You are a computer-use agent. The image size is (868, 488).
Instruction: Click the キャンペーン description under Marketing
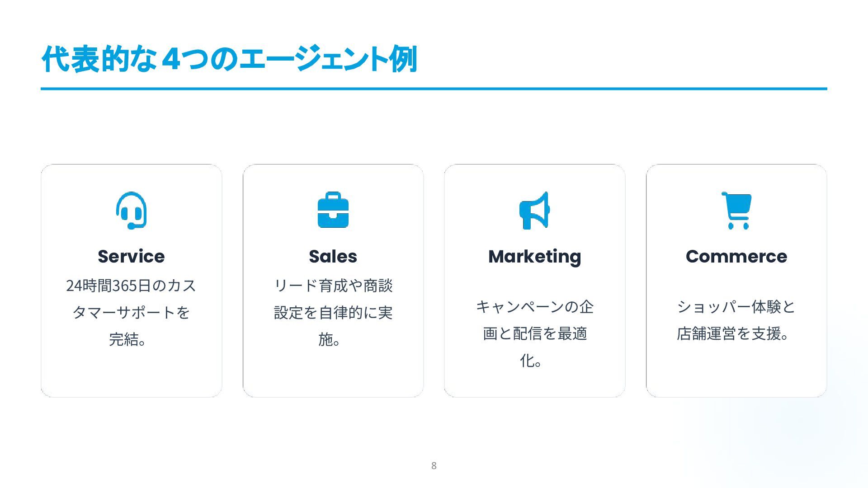pos(534,307)
